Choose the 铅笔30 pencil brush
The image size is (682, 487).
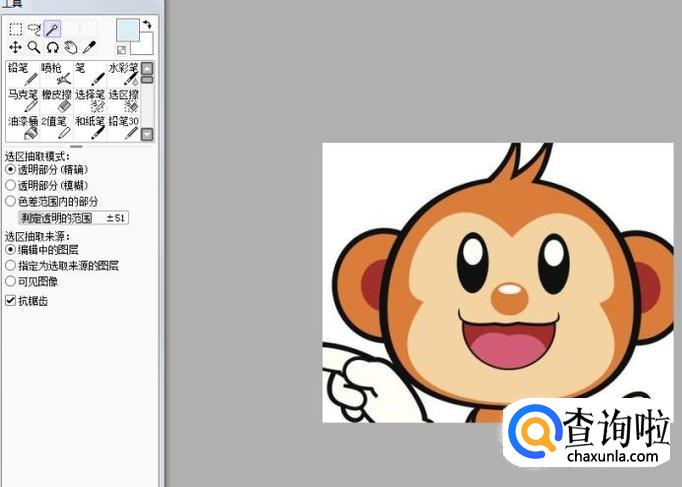123,127
